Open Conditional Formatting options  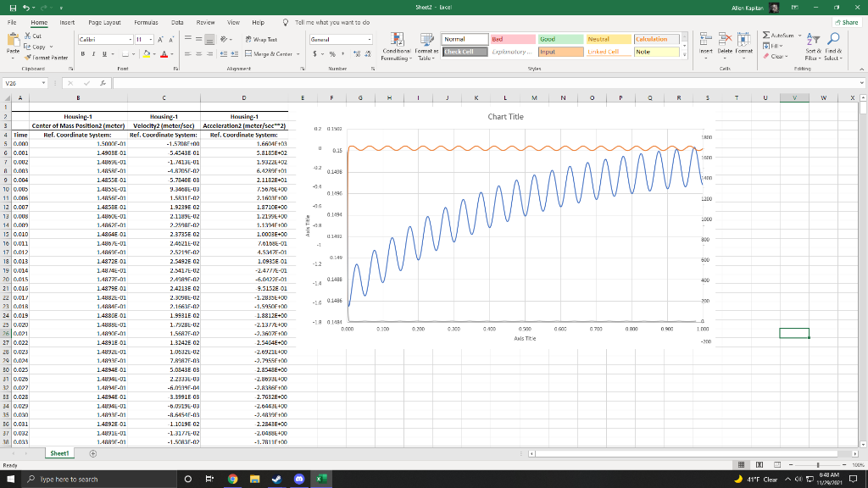point(398,47)
